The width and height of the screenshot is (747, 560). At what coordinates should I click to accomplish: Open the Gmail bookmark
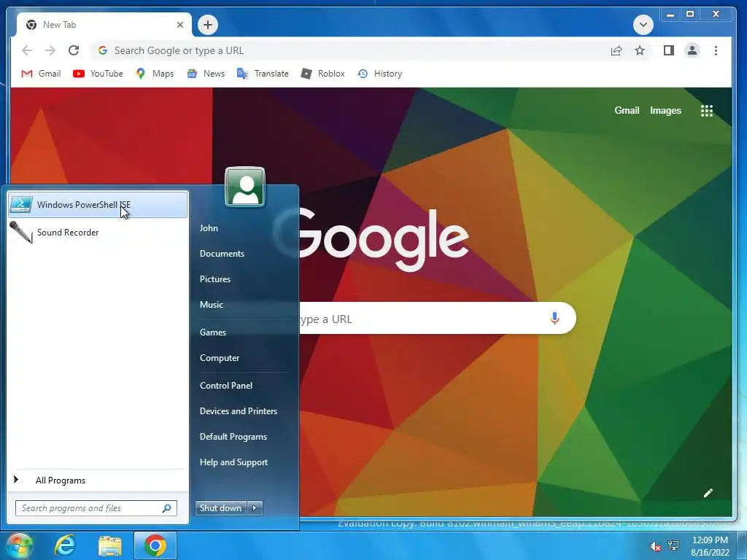42,74
